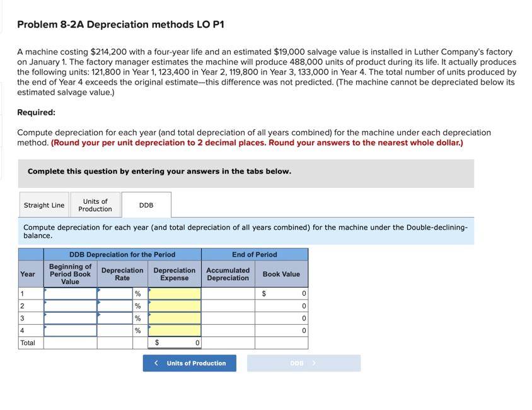The image size is (532, 410).
Task: Click Year 4 Depreciation Expense yellow cell
Action: pos(175,331)
